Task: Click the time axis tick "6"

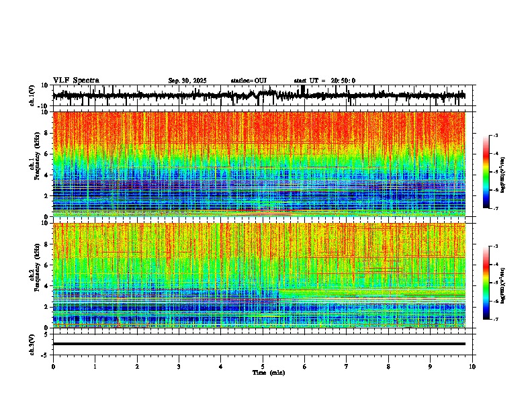Action: [x=305, y=367]
